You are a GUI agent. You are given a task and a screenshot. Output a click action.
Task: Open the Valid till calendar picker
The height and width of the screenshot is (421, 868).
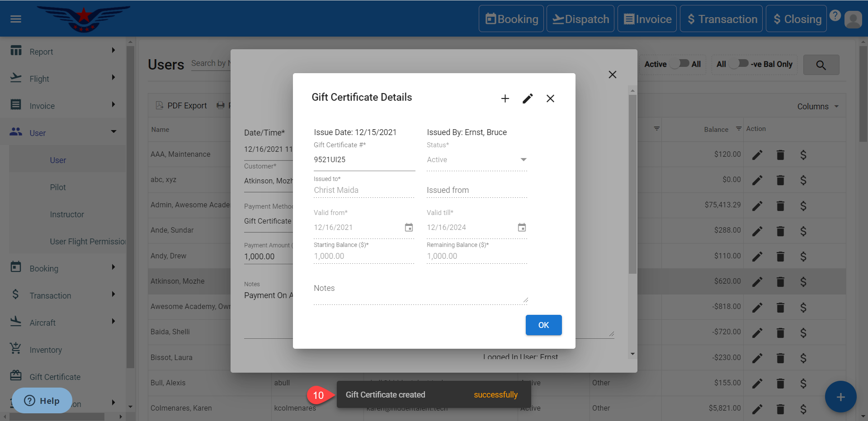(x=522, y=227)
